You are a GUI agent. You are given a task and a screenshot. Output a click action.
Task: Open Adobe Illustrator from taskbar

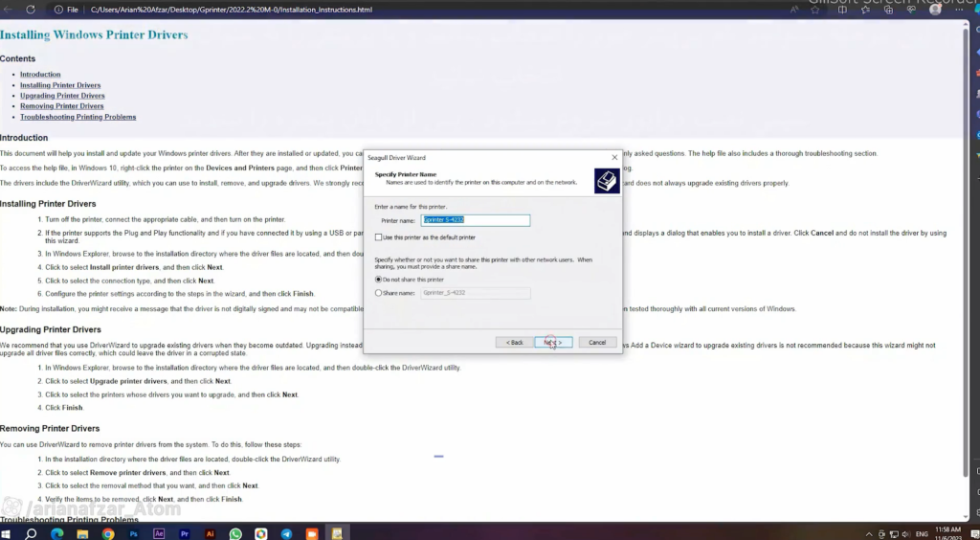(x=210, y=533)
